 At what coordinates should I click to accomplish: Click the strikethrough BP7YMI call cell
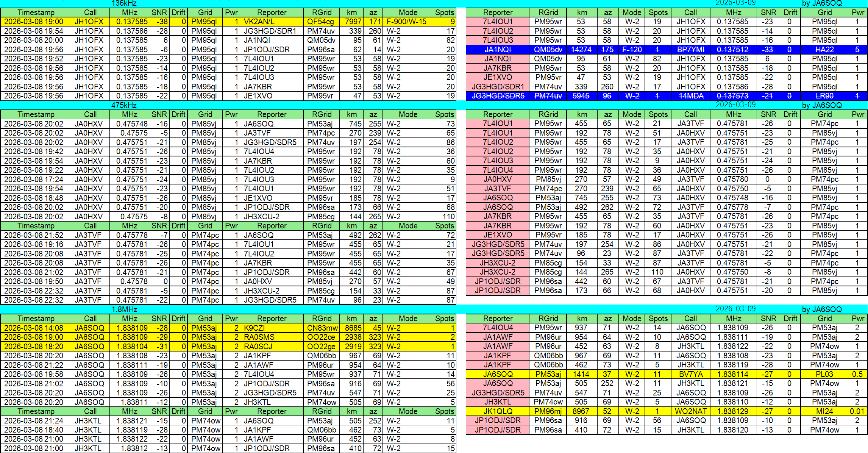pyautogui.click(x=690, y=50)
